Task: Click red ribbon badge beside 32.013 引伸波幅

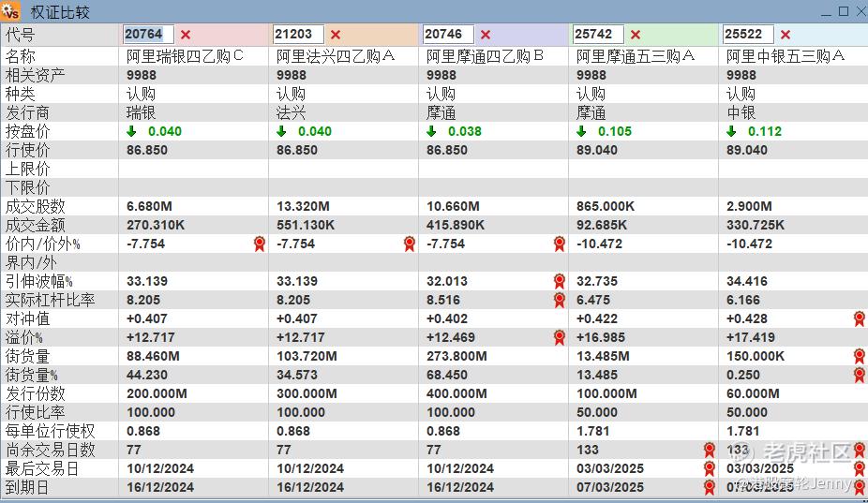Action: [x=559, y=281]
